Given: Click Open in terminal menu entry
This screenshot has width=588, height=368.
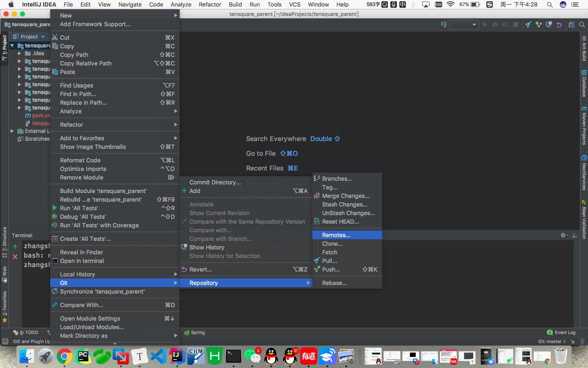Looking at the screenshot, I should pyautogui.click(x=115, y=261).
